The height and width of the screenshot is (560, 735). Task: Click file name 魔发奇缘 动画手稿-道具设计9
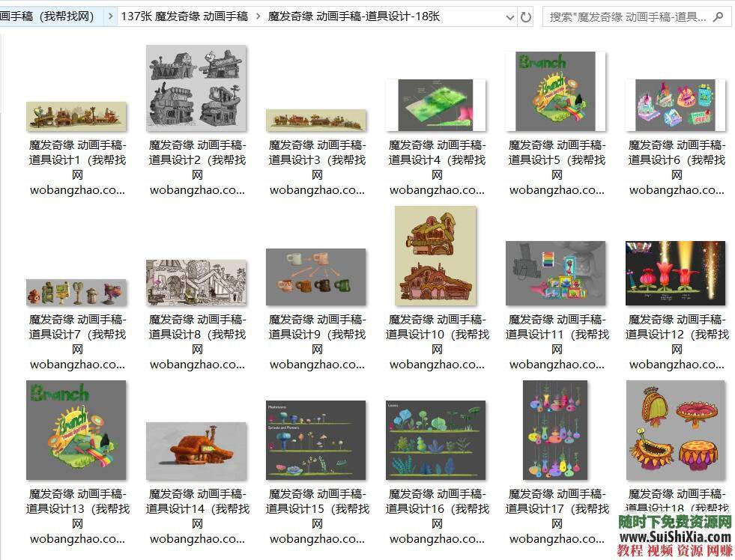click(x=318, y=342)
